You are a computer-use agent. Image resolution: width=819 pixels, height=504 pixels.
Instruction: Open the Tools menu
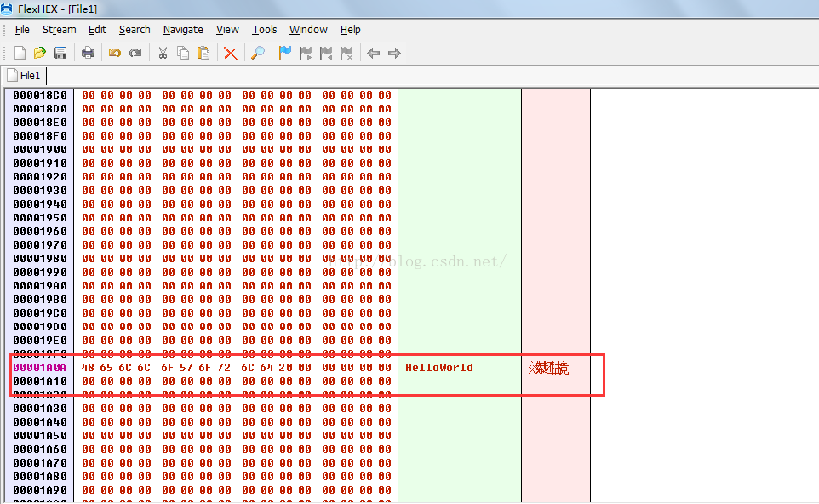[265, 30]
